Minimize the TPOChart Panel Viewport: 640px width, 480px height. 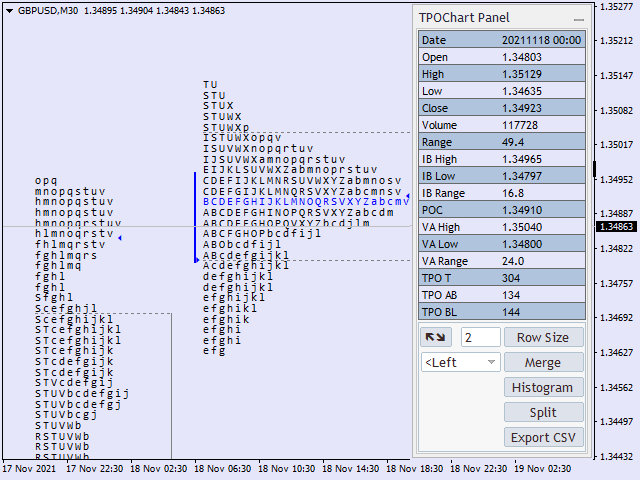579,18
